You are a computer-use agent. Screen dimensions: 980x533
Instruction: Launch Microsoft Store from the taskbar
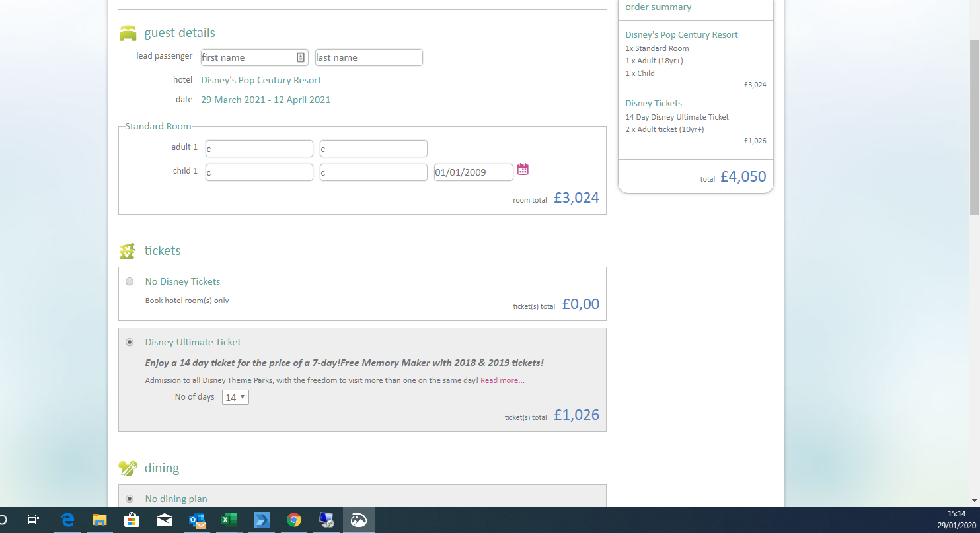132,520
